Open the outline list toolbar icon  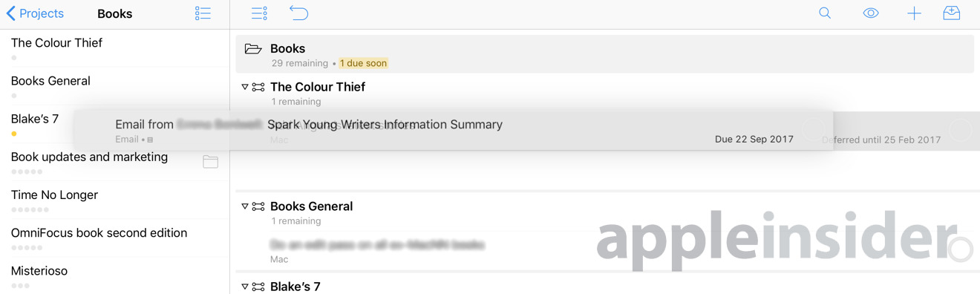click(x=259, y=13)
